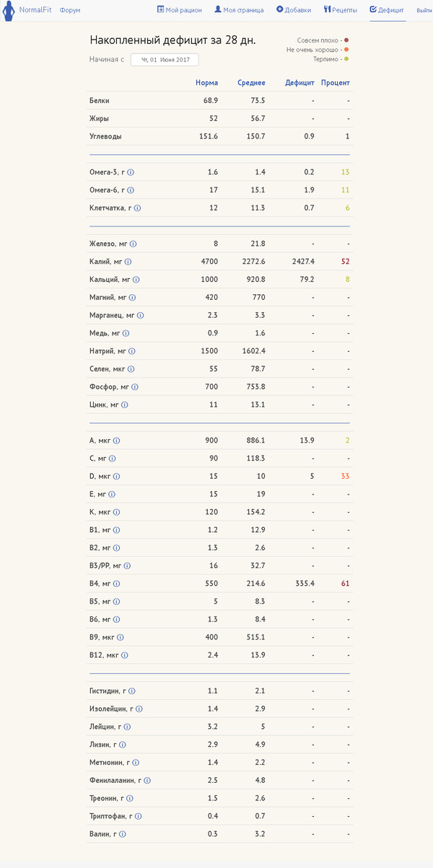Click info icon next to Омега-3
Image resolution: width=433 pixels, height=868 pixels.
tap(131, 172)
